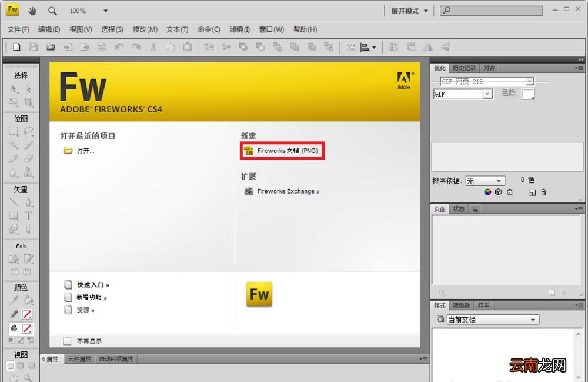Viewport: 588px width, 382px height.
Task: Click the color wheel icon in optimize panel
Action: (487, 192)
